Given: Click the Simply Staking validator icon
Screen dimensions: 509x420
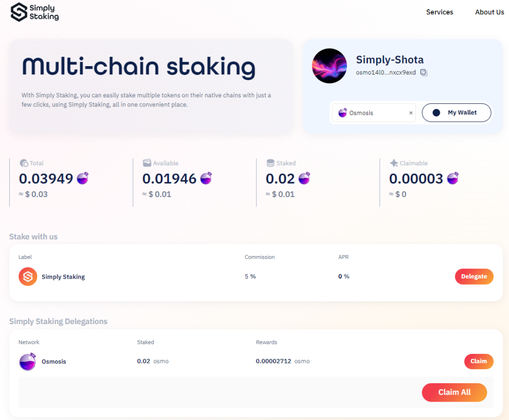Looking at the screenshot, I should (x=28, y=277).
